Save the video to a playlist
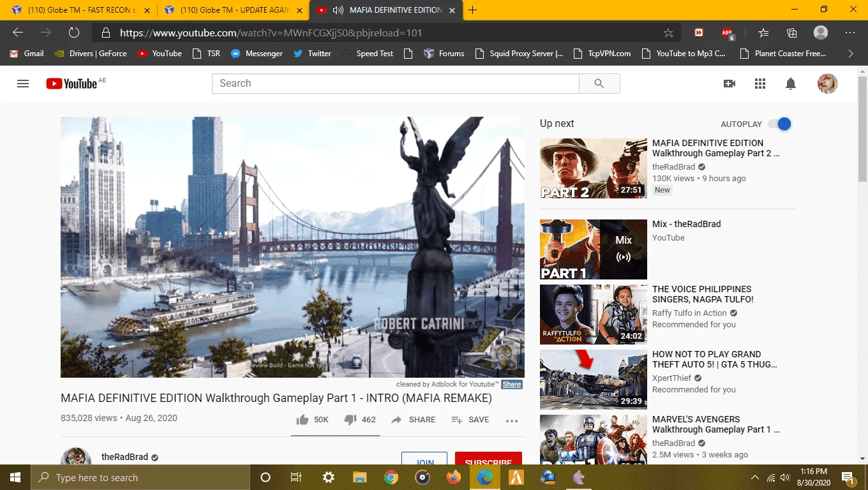 pyautogui.click(x=470, y=420)
